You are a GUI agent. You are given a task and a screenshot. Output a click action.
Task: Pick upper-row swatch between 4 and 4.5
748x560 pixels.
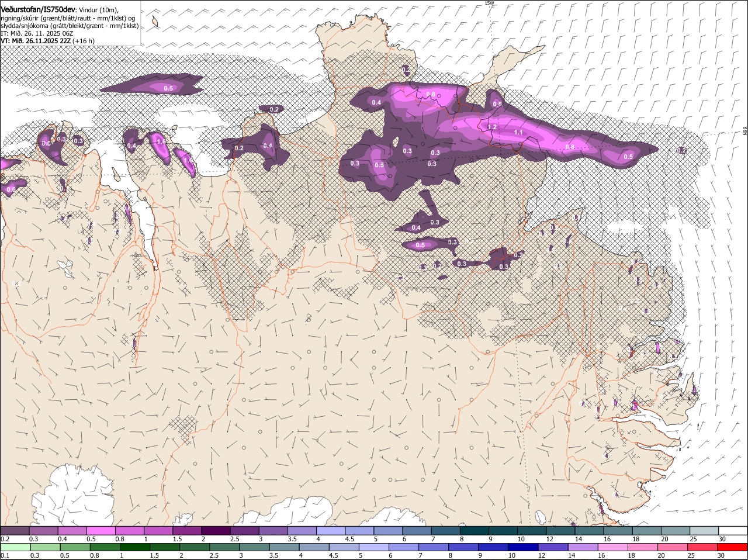331,530
